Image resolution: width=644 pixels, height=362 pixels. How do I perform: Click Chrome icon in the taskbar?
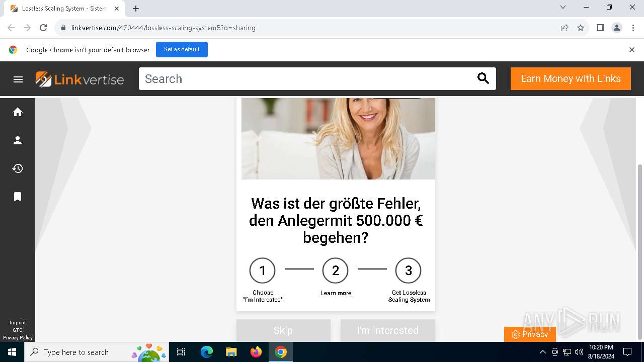point(281,352)
